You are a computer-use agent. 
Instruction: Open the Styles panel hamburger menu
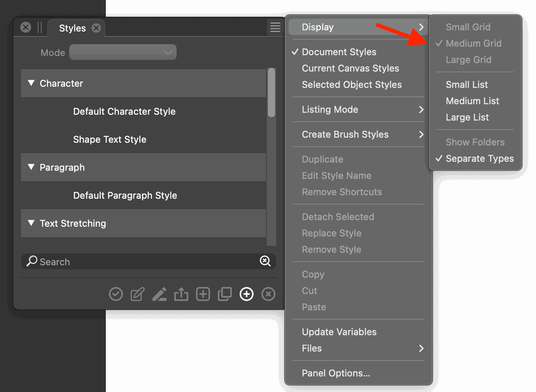[275, 27]
